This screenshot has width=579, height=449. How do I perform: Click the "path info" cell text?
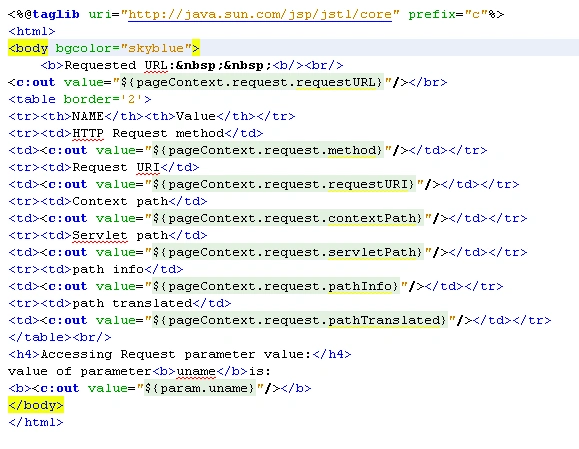pos(108,269)
